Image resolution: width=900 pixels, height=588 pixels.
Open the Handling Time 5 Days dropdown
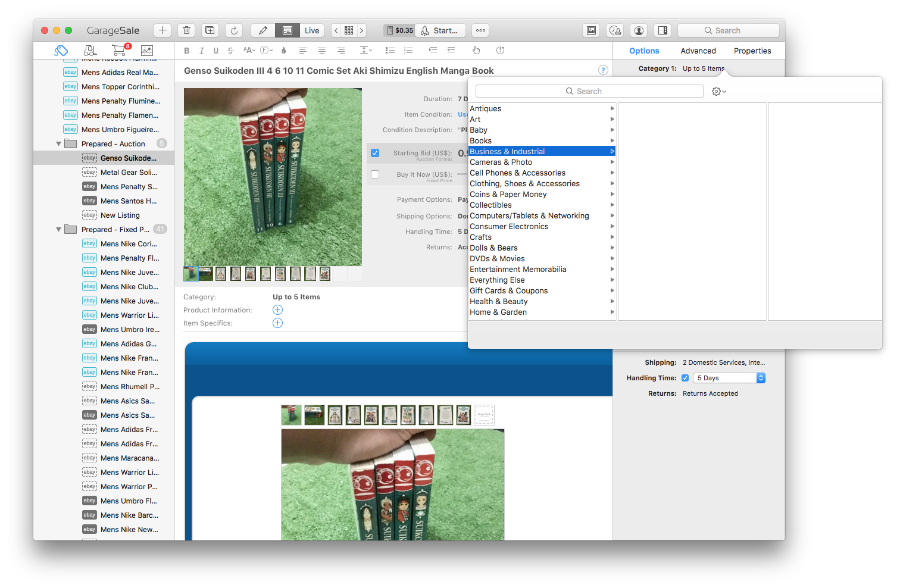(729, 378)
